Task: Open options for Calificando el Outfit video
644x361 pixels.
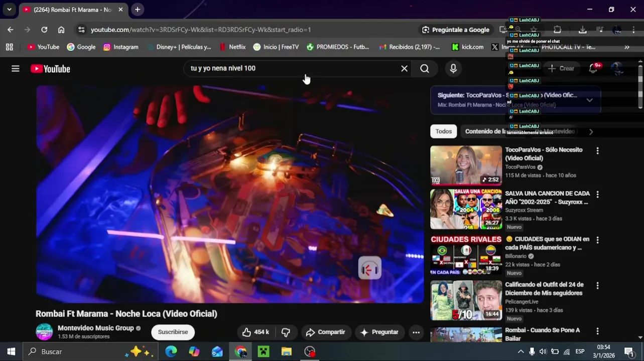Action: [x=597, y=286]
